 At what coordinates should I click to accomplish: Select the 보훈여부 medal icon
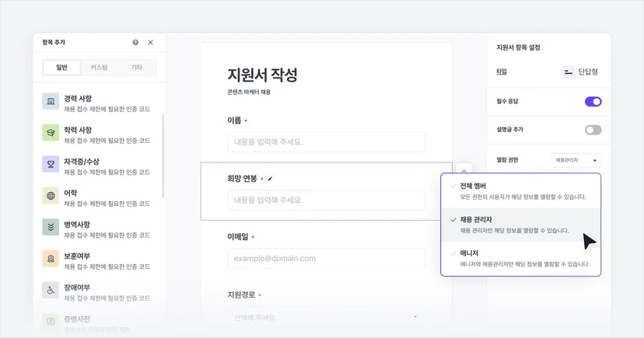pyautogui.click(x=51, y=259)
